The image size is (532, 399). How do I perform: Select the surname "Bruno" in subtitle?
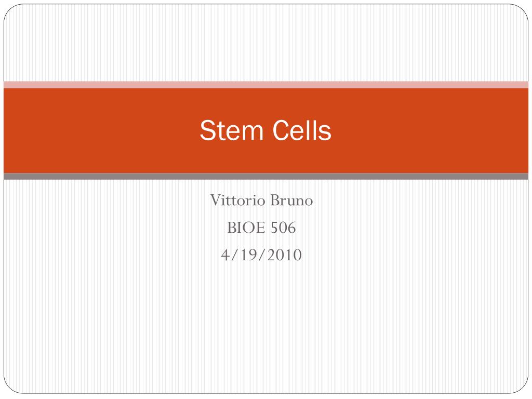coord(291,200)
